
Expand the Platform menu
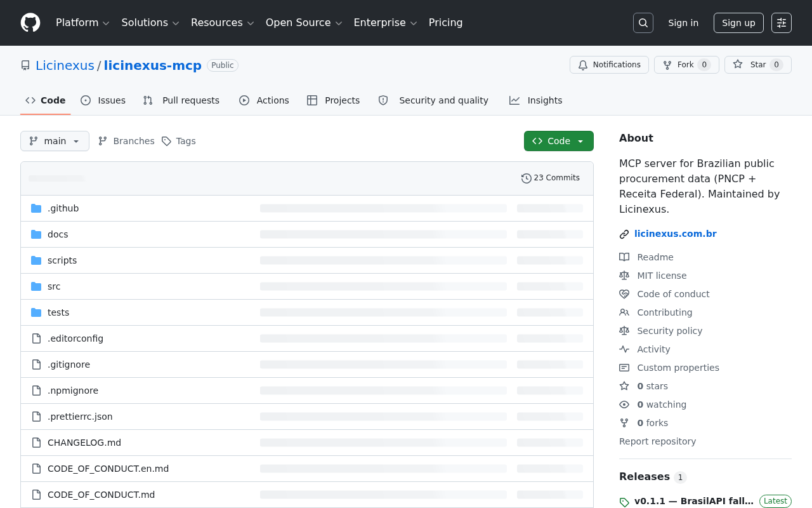tap(82, 23)
